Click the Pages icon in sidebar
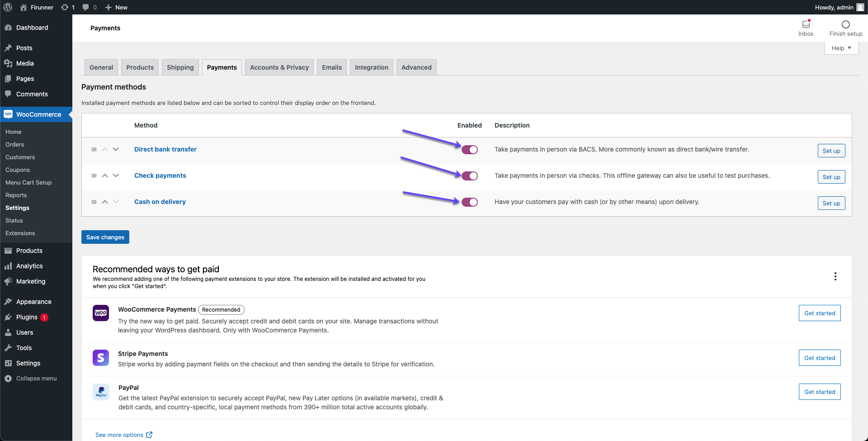The height and width of the screenshot is (441, 868). click(x=8, y=79)
